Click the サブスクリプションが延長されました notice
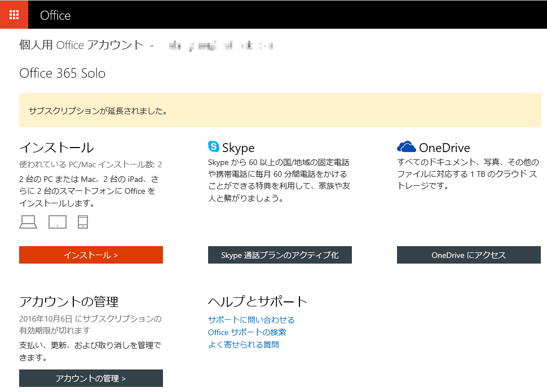Screen dimensions: 547x392 pyautogui.click(x=280, y=110)
